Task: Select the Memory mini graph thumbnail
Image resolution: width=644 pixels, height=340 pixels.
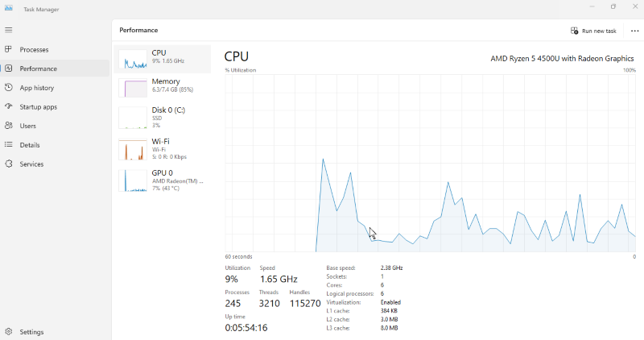Action: 133,88
